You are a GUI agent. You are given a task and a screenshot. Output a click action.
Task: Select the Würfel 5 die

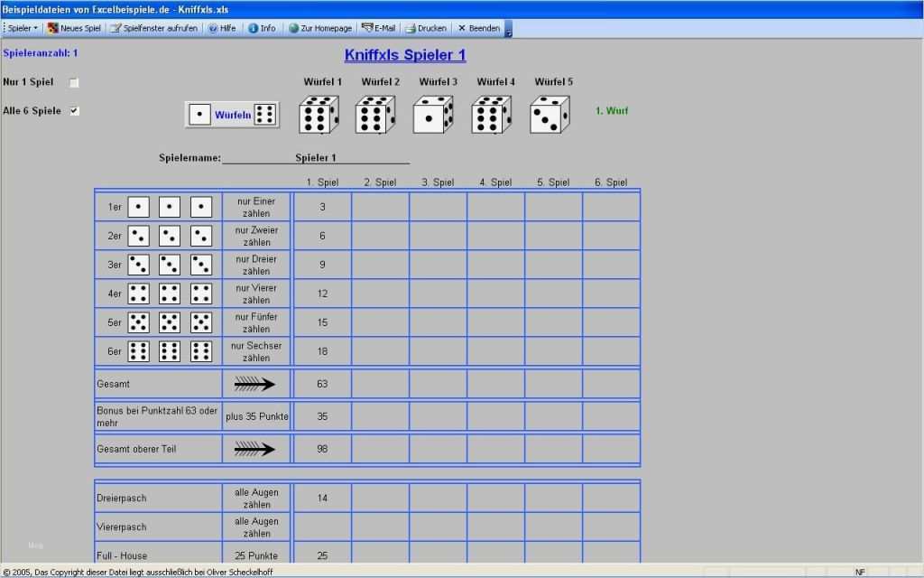click(x=550, y=115)
